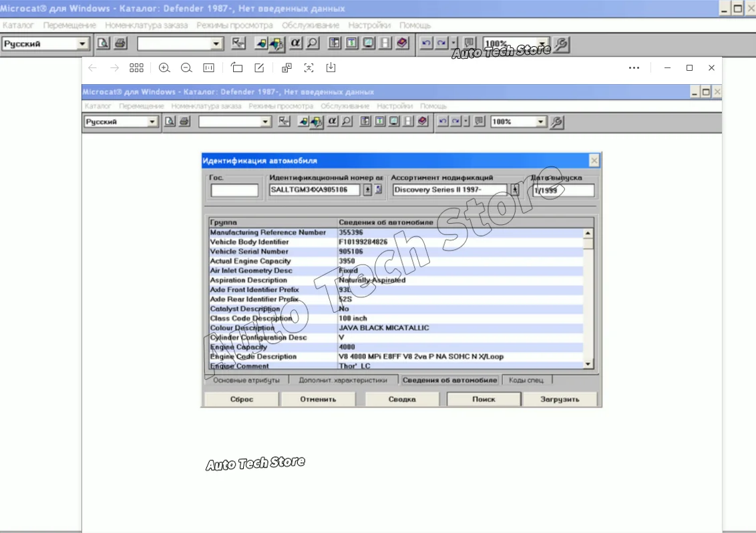Screen dimensions: 756x533
Task: Open Номенклатура заказа menu in background Microcat window
Action: (146, 25)
